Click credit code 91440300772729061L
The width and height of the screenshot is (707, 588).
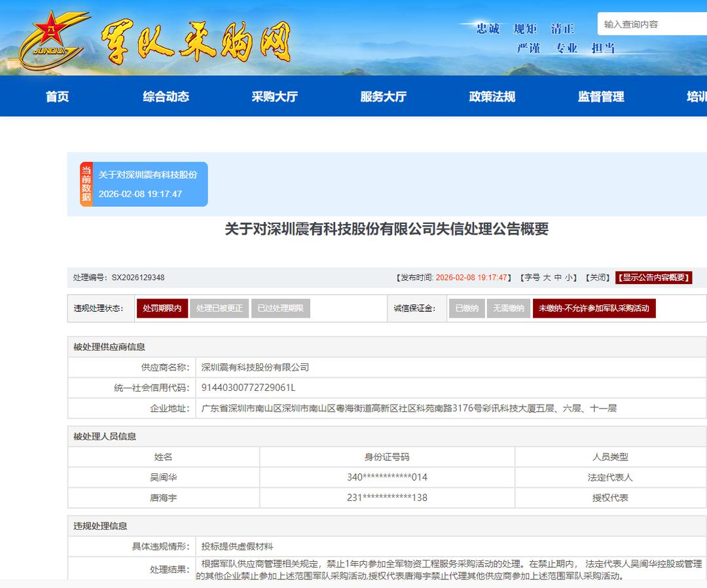[x=249, y=388]
